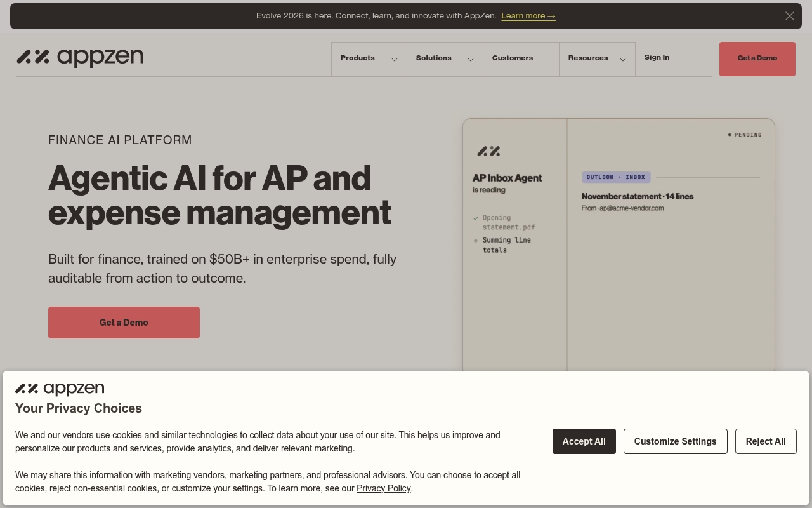Viewport: 812px width, 508px height.
Task: Close the Evolve 2026 announcement banner
Action: [x=789, y=16]
